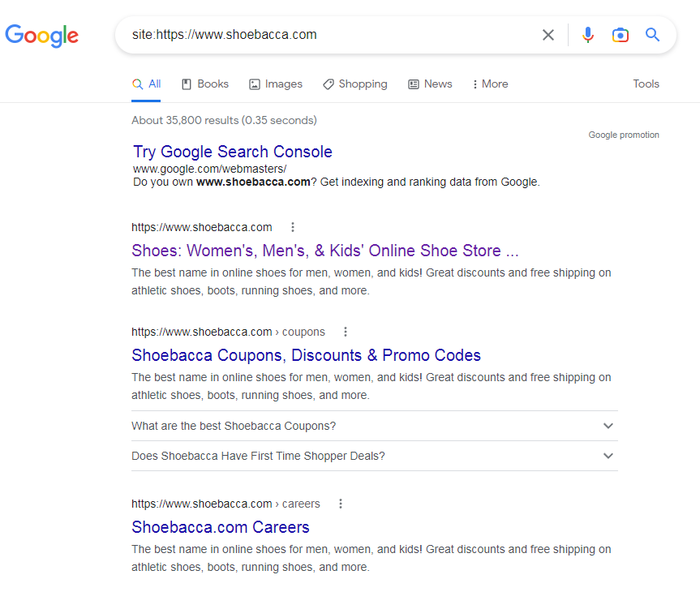Viewport: 700px width, 592px height.
Task: Click the Google logo
Action: [x=41, y=35]
